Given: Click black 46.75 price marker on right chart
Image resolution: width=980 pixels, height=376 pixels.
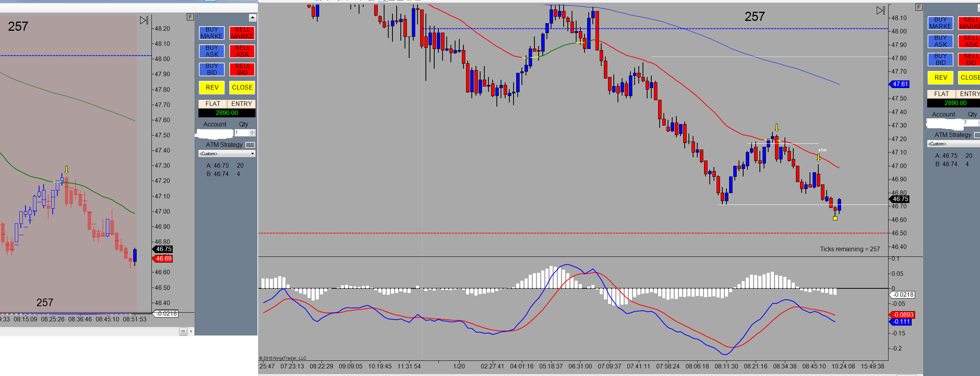Looking at the screenshot, I should [900, 199].
